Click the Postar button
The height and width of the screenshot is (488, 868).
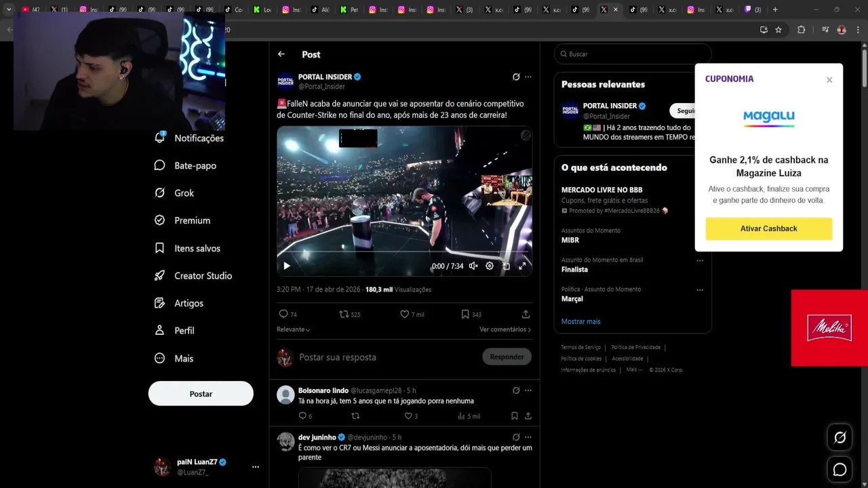201,394
